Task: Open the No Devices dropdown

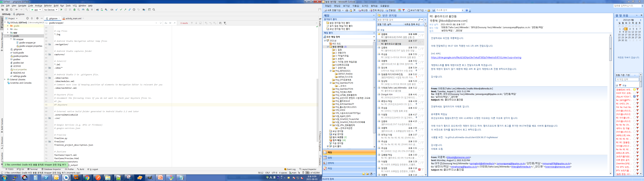Action: [x=51, y=10]
